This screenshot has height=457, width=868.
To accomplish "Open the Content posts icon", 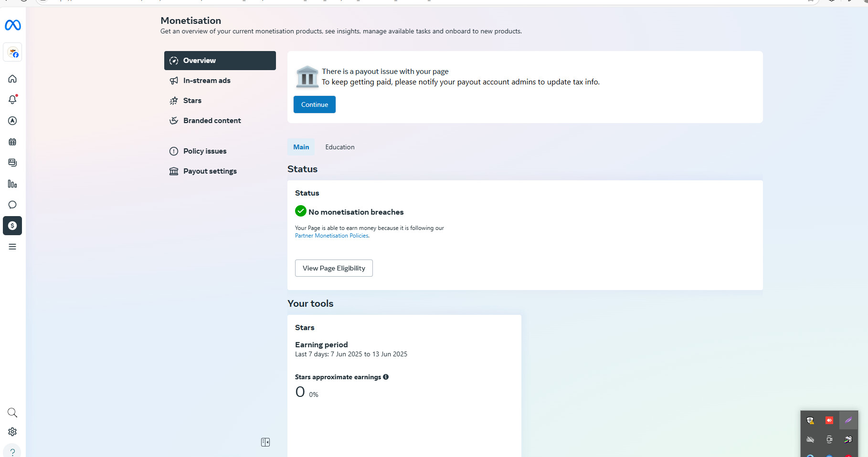I will [x=12, y=163].
